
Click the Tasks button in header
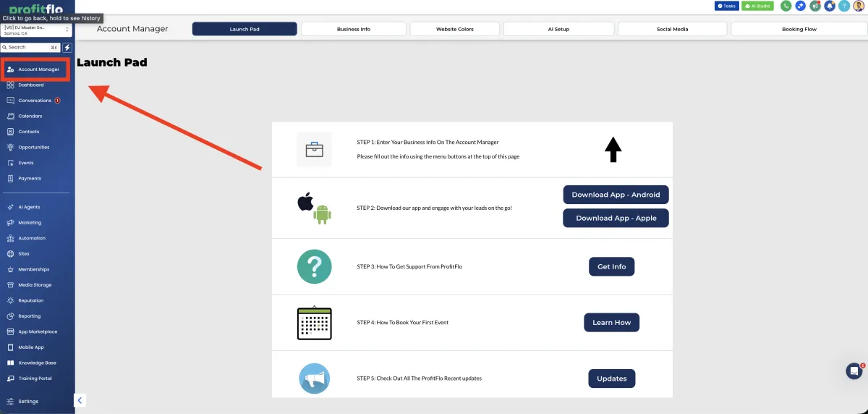pyautogui.click(x=727, y=6)
